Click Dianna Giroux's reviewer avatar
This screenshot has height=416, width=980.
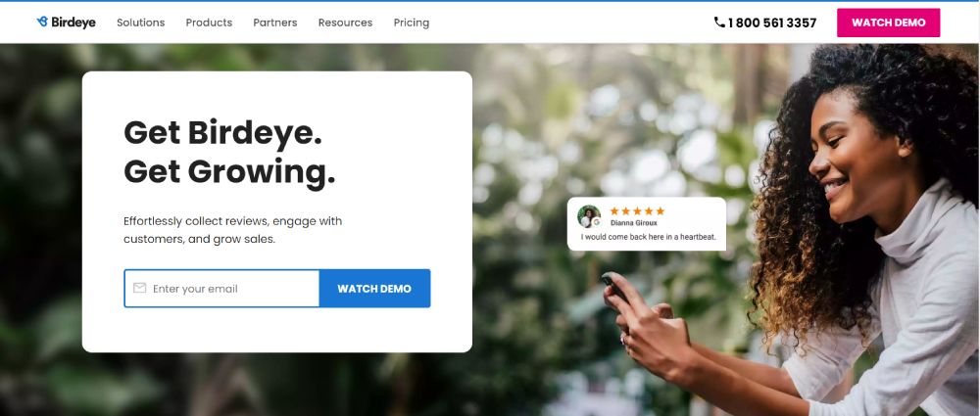click(588, 216)
